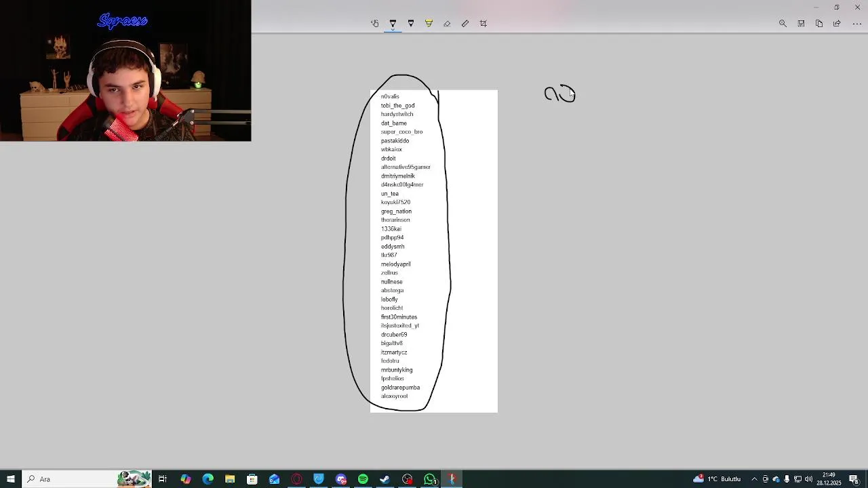
Task: Toggle the Ruler tool
Action: [465, 24]
